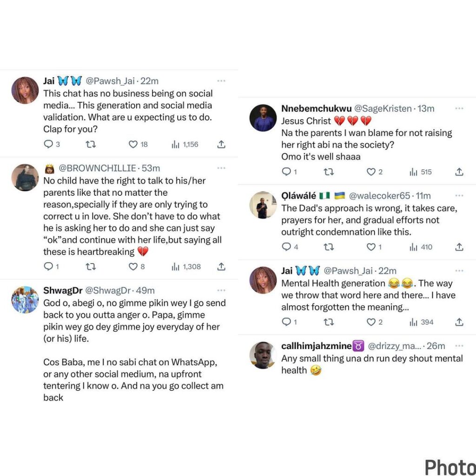Like Jai's Mental Health generation tweet
The width and height of the screenshot is (476, 476).
tap(371, 322)
